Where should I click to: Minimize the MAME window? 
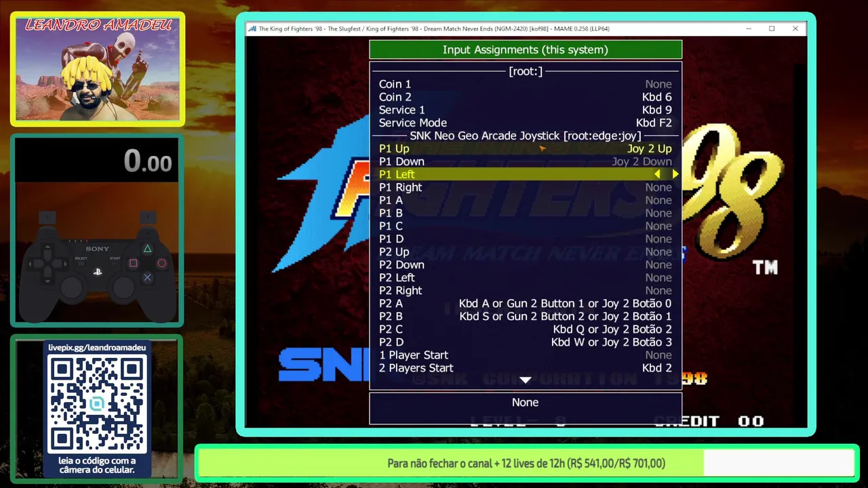[x=749, y=29]
